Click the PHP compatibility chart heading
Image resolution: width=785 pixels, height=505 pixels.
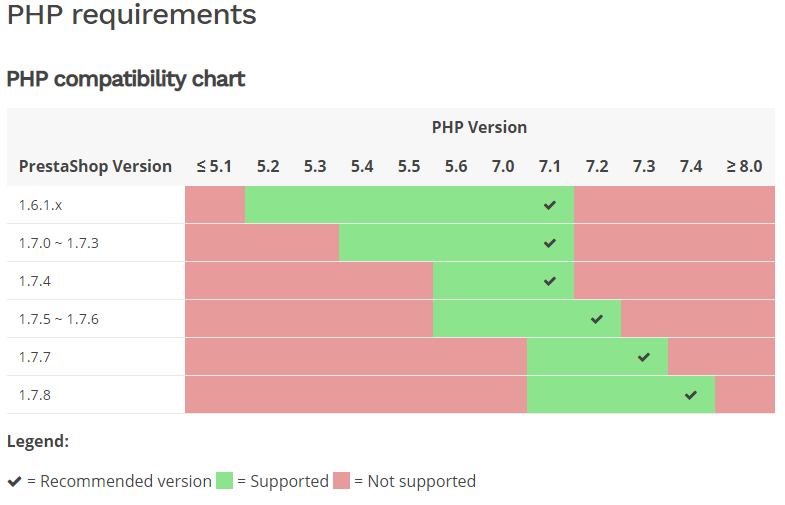coord(126,79)
